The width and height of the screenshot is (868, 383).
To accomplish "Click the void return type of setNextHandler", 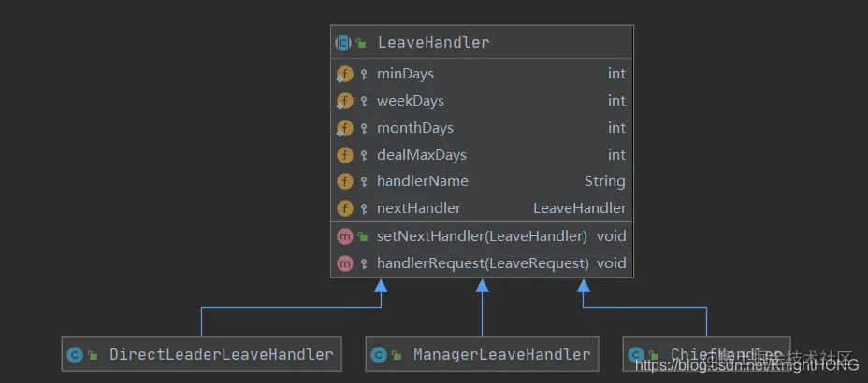I will click(611, 236).
